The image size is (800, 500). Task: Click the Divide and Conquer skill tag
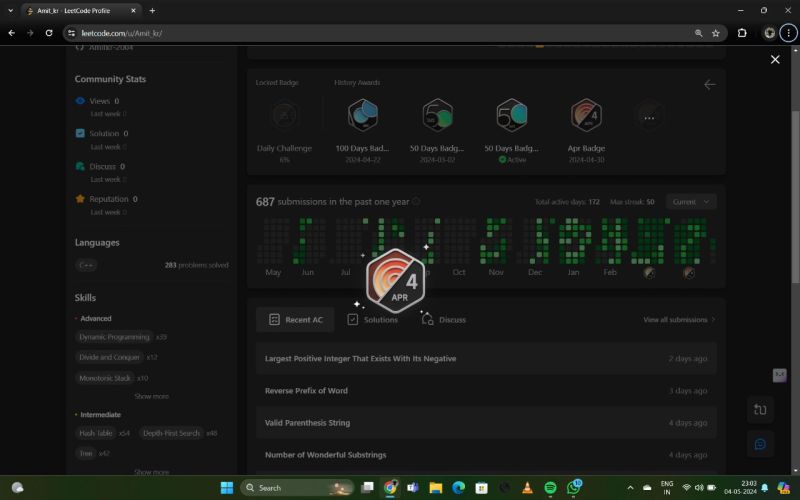tap(109, 358)
